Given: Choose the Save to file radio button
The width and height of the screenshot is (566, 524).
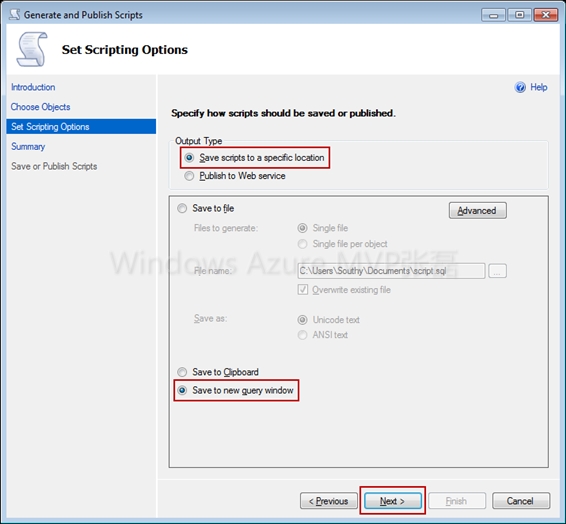Looking at the screenshot, I should 182,208.
